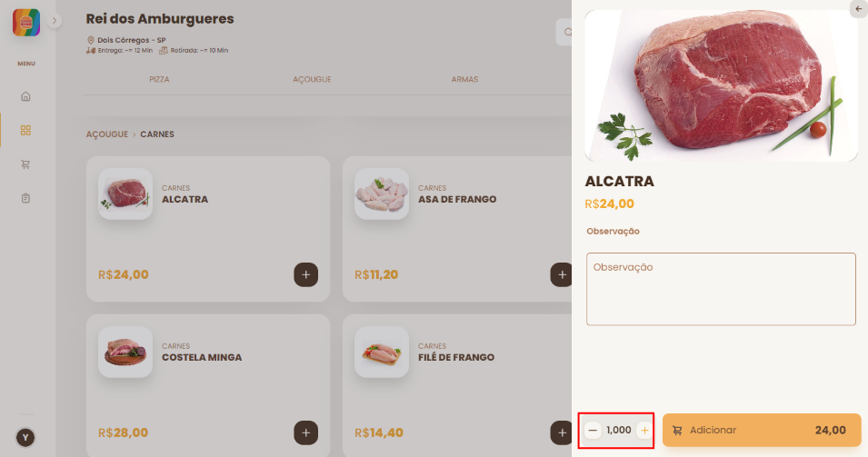Add ALCATRA with its plus icon
Image resolution: width=868 pixels, height=457 pixels.
[305, 274]
